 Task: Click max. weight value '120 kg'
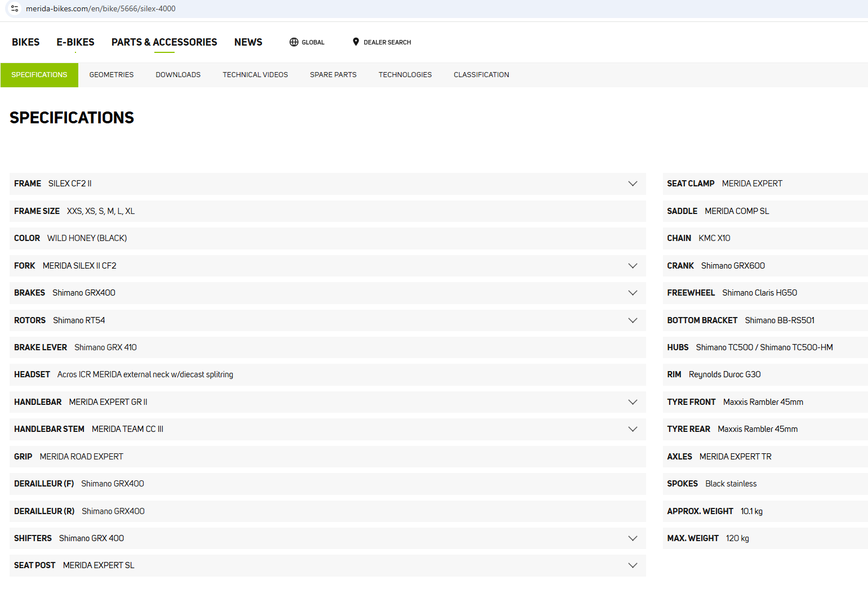click(x=737, y=538)
